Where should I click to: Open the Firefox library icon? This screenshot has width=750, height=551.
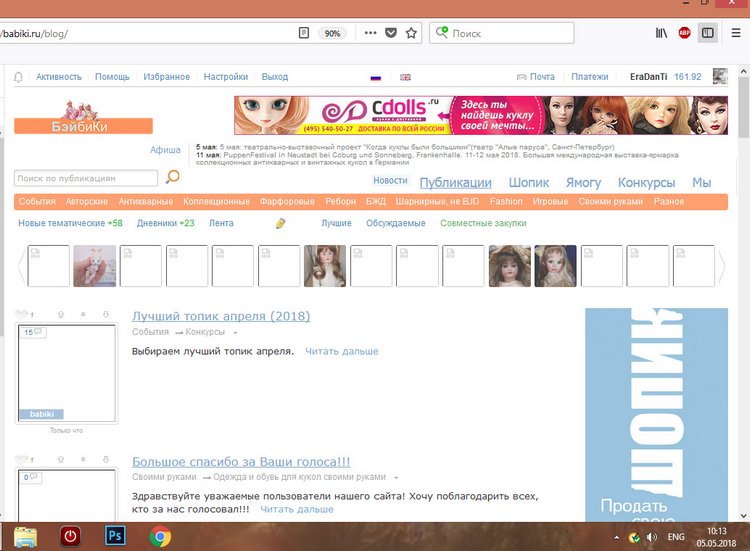click(x=662, y=33)
